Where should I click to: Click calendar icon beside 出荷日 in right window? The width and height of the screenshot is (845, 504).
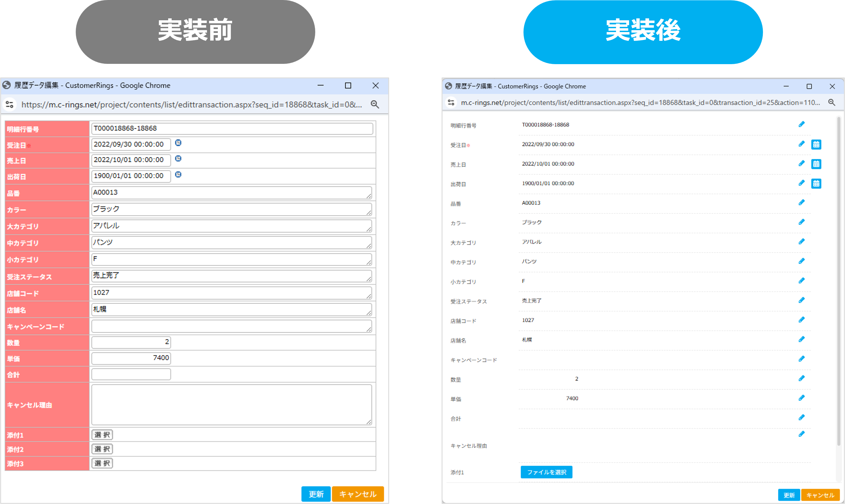coord(816,184)
